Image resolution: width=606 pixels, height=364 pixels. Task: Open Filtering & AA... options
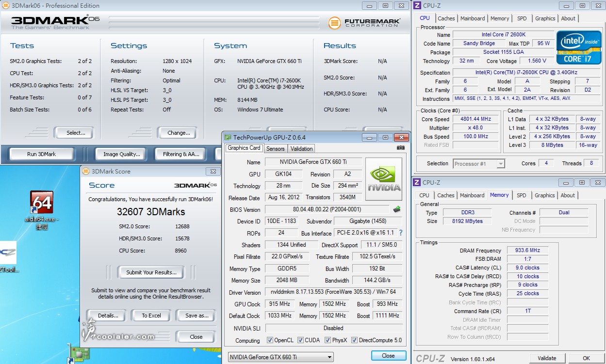point(181,154)
